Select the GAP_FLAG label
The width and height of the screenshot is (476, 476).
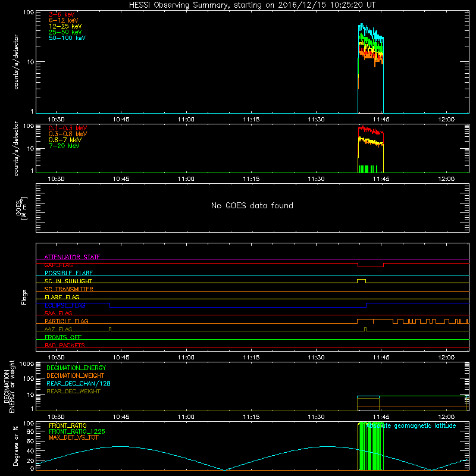[58, 265]
